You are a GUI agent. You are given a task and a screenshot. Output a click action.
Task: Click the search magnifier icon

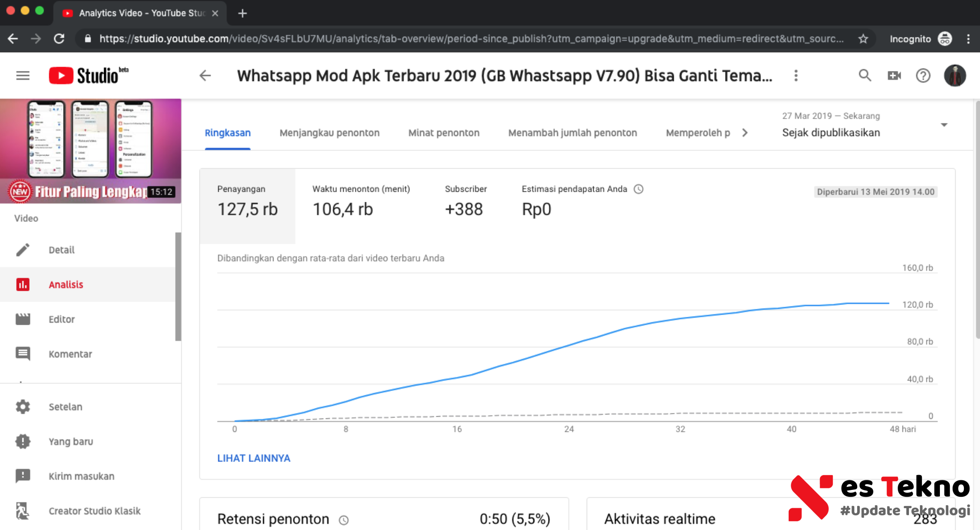click(x=865, y=76)
